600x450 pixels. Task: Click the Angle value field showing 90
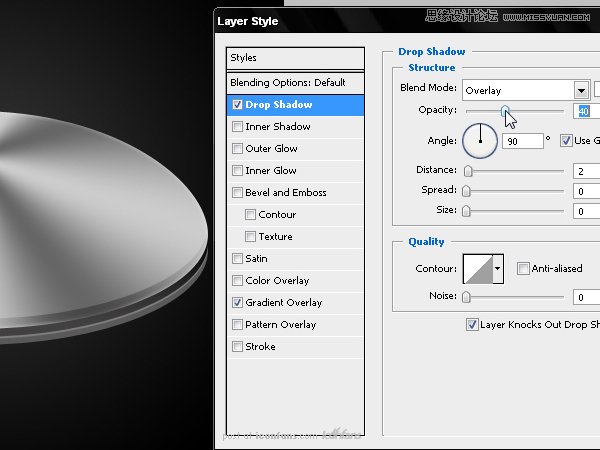(x=523, y=141)
